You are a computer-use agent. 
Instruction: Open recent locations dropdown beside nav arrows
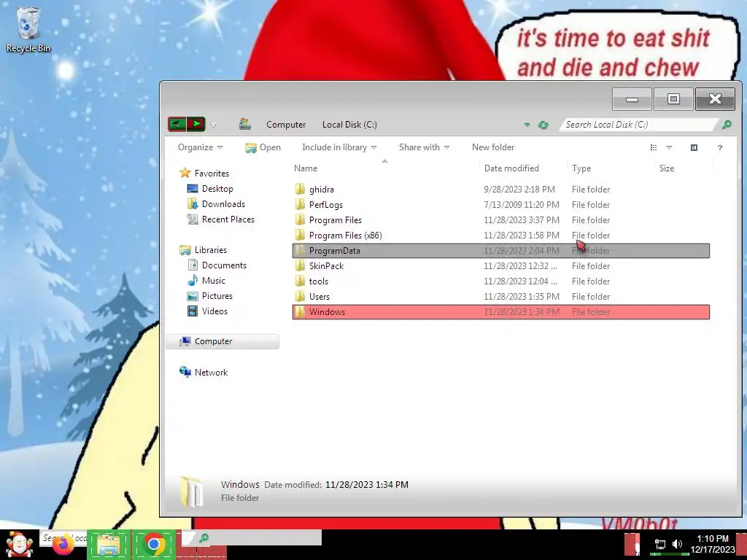[213, 125]
